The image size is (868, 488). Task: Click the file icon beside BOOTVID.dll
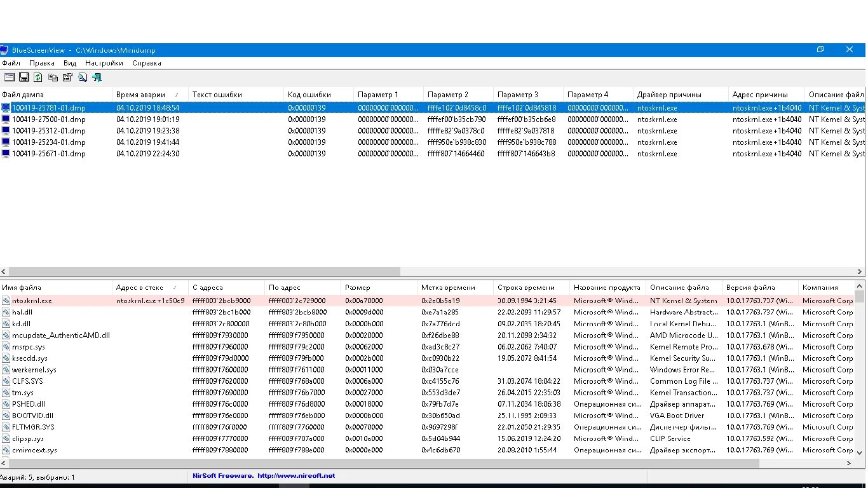click(6, 415)
